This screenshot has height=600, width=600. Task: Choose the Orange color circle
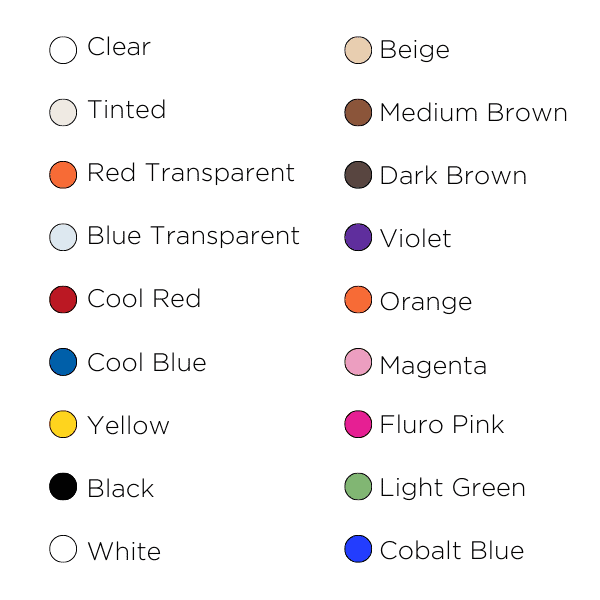358,299
